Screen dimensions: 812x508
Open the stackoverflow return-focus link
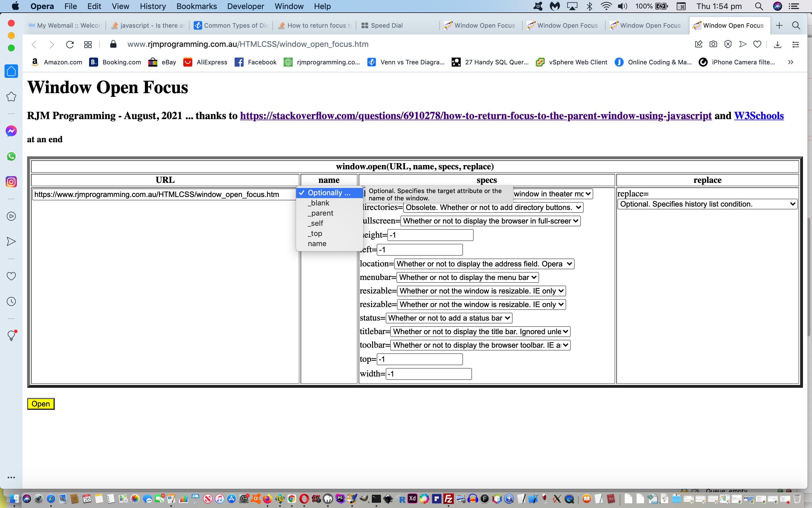point(476,116)
